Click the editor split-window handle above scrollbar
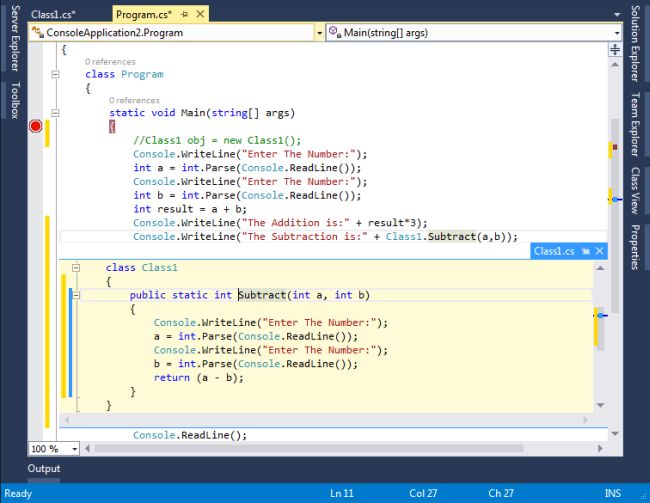This screenshot has height=503, width=650. coord(615,48)
